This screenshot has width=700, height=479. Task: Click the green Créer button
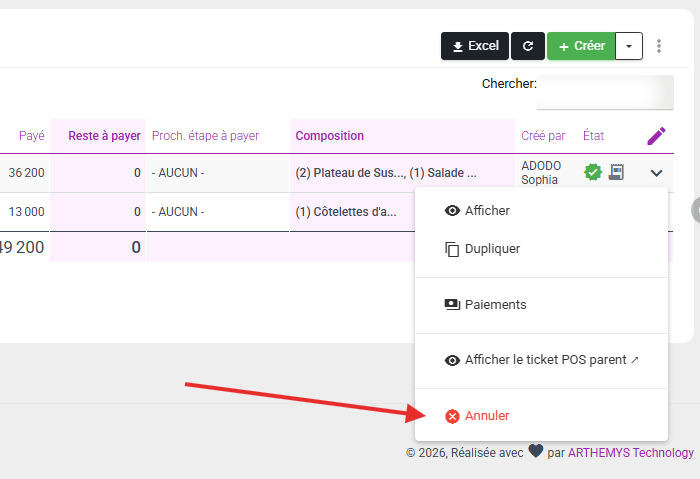581,46
